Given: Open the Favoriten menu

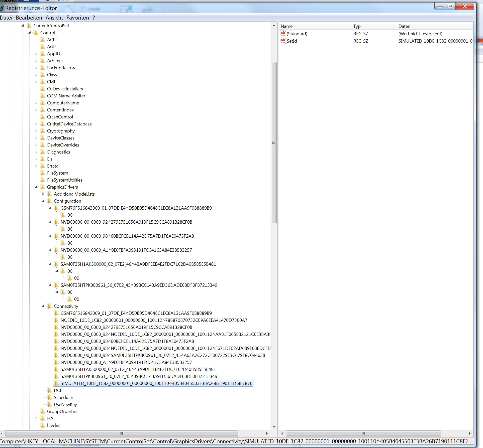Looking at the screenshot, I should pos(77,18).
